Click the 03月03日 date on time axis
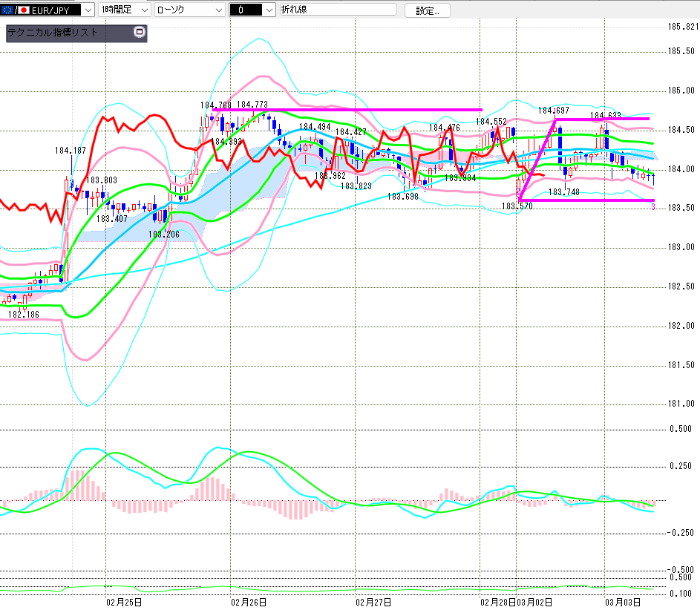 point(622,602)
